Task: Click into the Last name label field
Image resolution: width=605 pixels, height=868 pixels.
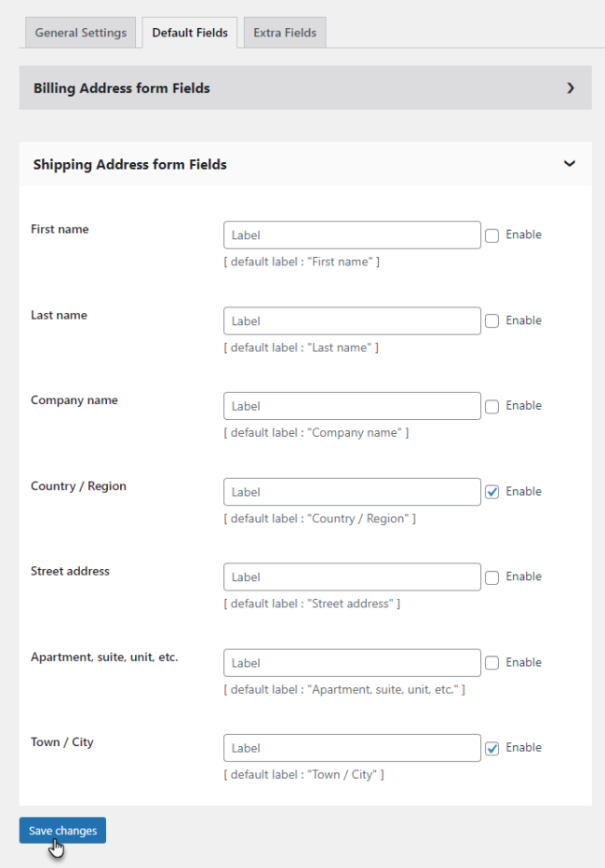Action: (x=352, y=321)
